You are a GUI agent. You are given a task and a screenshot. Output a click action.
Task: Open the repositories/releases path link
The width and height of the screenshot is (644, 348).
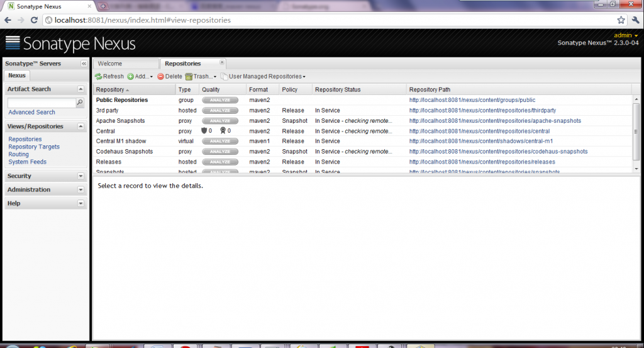[x=482, y=162]
